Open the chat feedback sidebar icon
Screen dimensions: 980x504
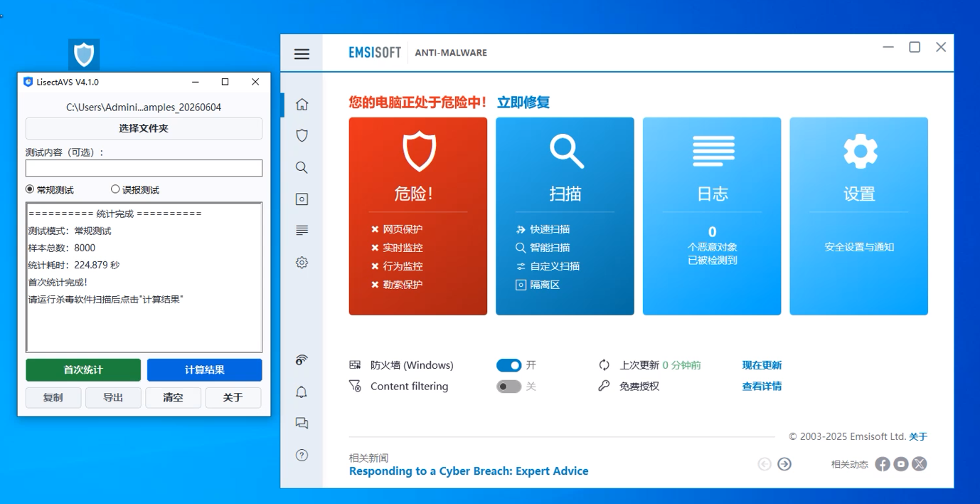click(302, 424)
